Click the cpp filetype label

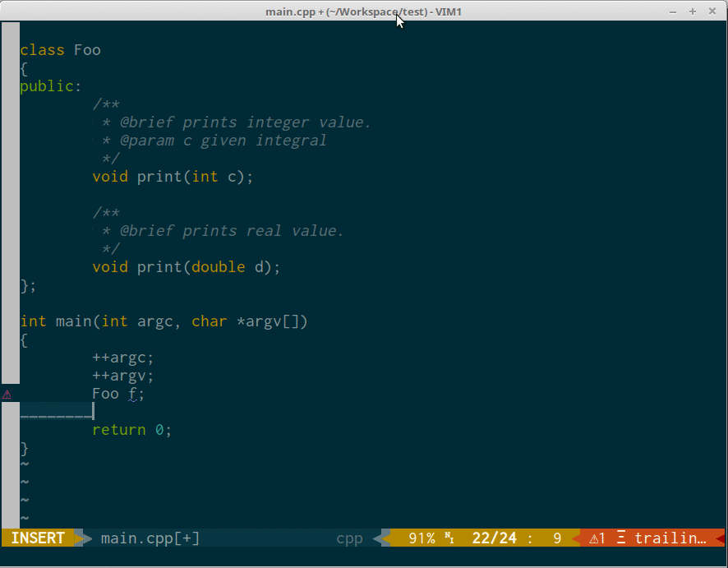[349, 538]
